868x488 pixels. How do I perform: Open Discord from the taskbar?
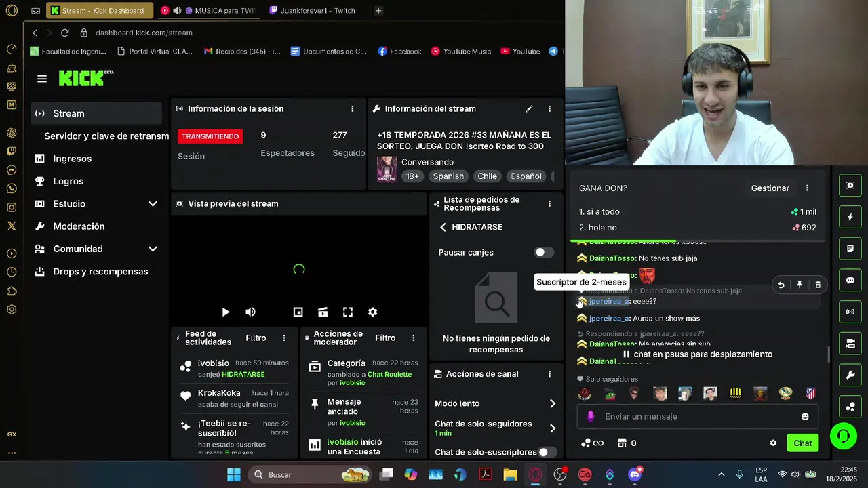pos(635,474)
